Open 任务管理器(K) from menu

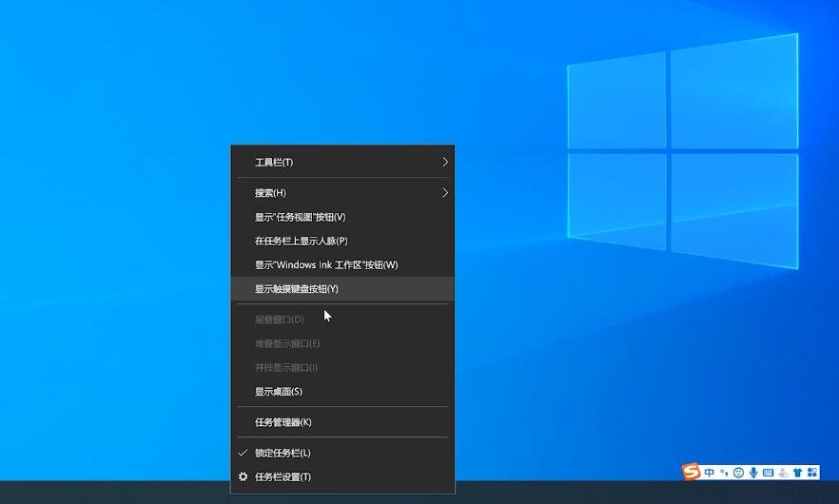[x=342, y=422]
